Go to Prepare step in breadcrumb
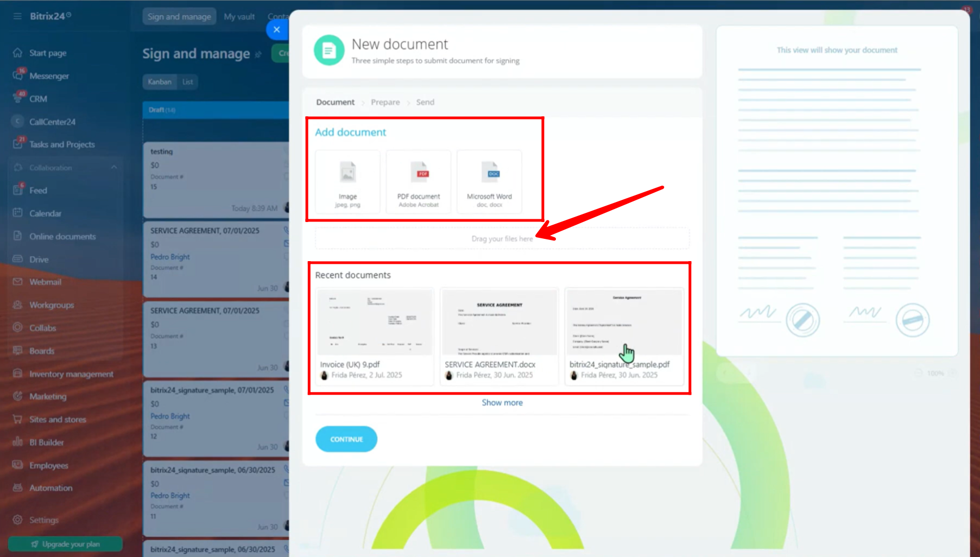Viewport: 980px width, 557px height. pyautogui.click(x=385, y=102)
